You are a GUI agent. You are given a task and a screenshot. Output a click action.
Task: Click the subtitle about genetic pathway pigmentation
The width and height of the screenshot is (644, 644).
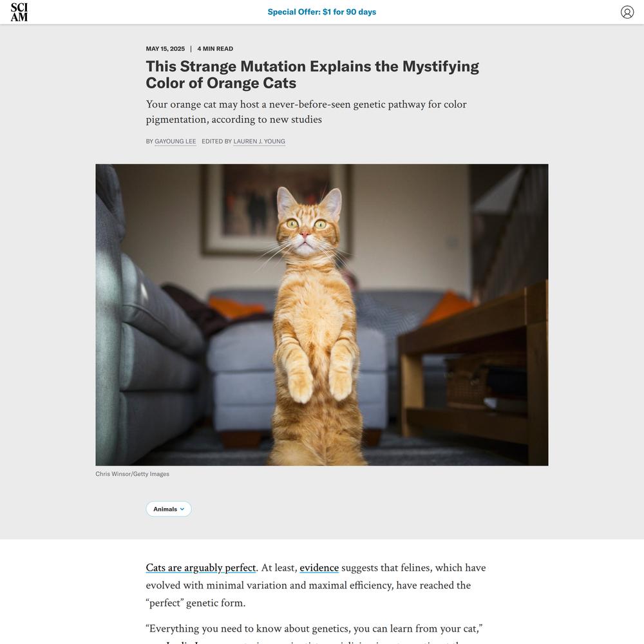pos(306,111)
